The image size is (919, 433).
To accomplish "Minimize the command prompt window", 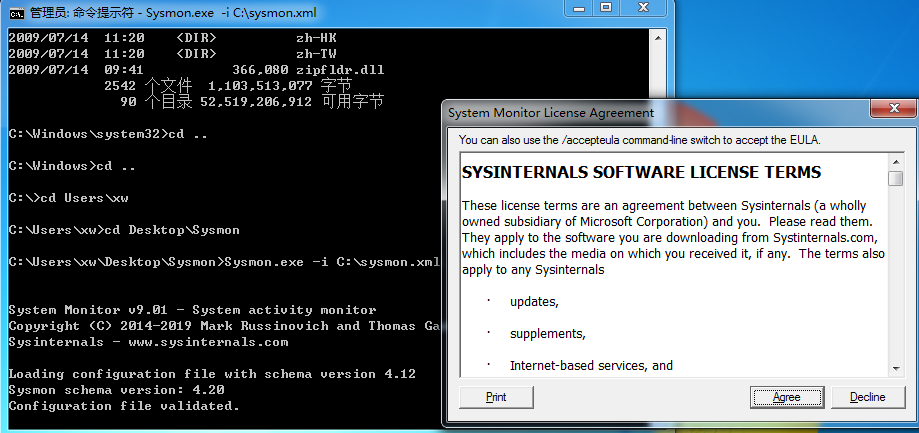I will 578,8.
